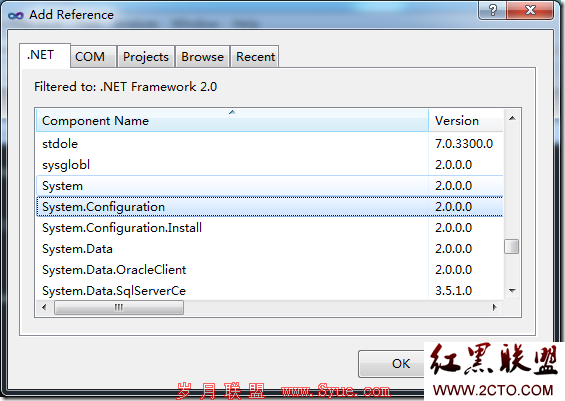Click the vertical scrollbar up arrow
Viewport: 565px width, 401px height.
pos(512,118)
